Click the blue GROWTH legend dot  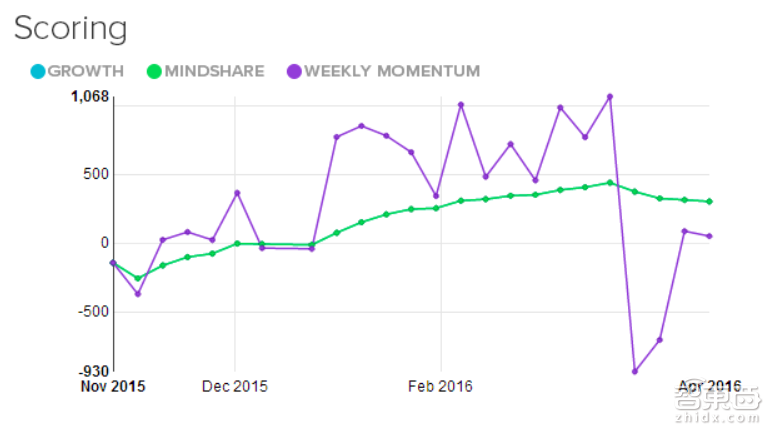click(x=36, y=71)
